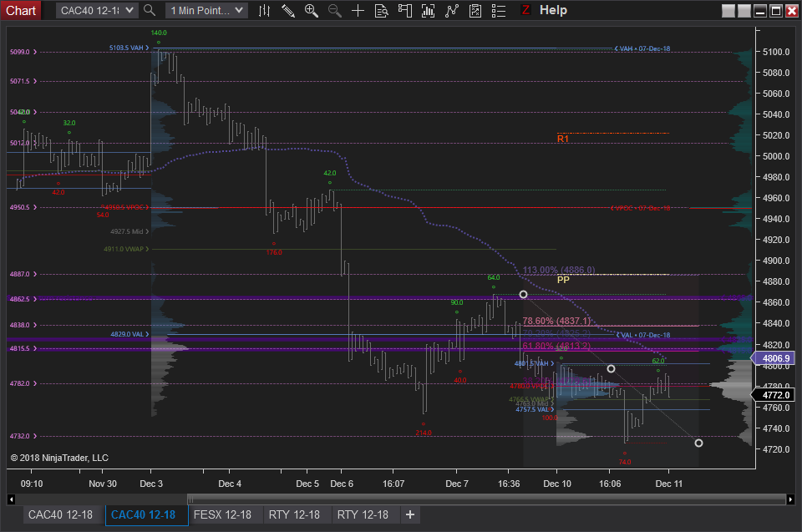The image size is (802, 532).
Task: Click the red Chart window label
Action: (20, 10)
